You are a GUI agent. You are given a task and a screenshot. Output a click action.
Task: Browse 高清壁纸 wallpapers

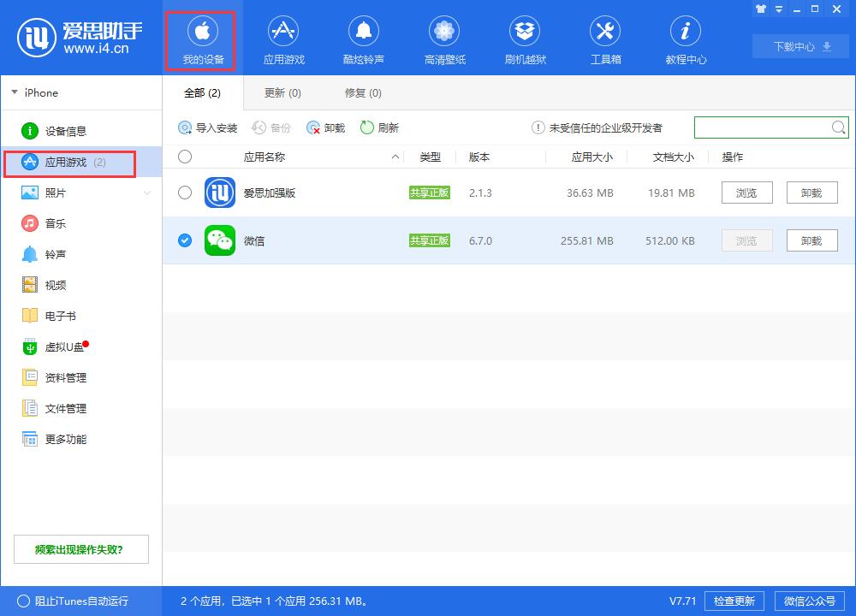coord(443,38)
